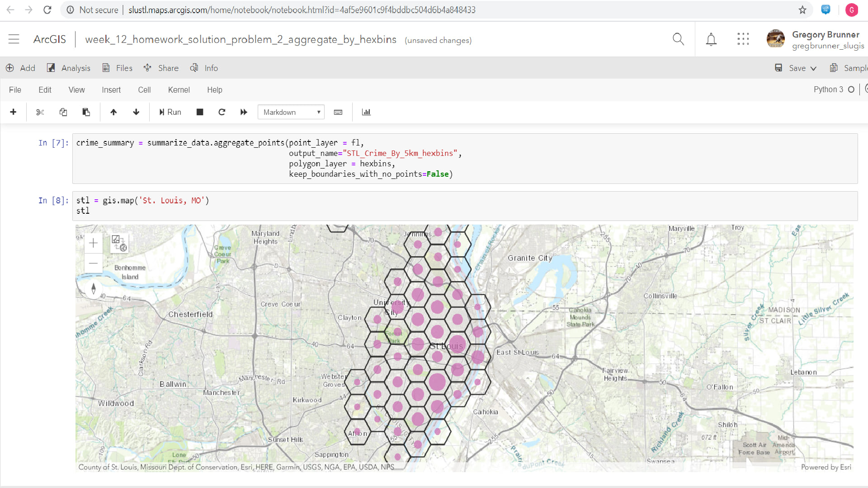
Task: Open the Markdown cell type dropdown
Action: [x=291, y=112]
